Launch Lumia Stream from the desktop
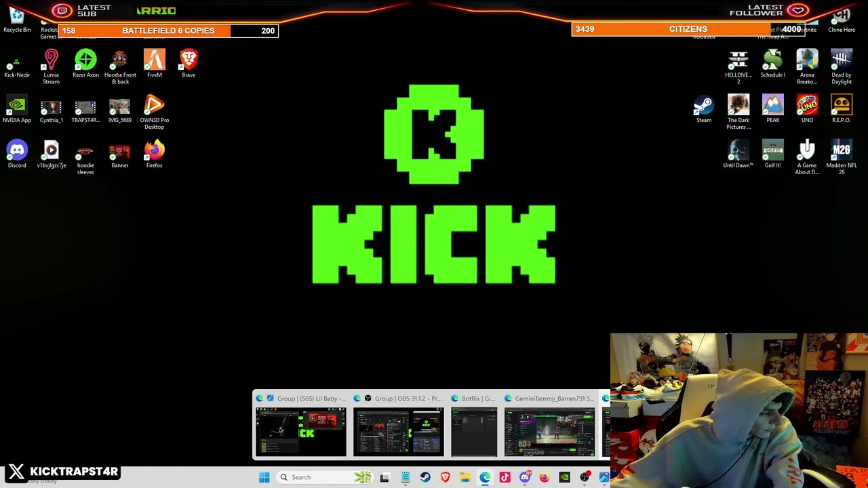Viewport: 868px width, 488px height. click(x=51, y=67)
